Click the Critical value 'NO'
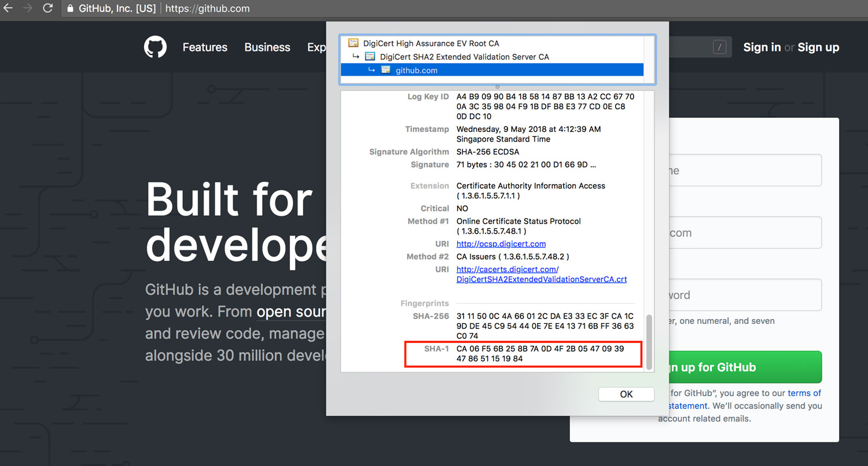This screenshot has height=466, width=868. click(x=462, y=208)
